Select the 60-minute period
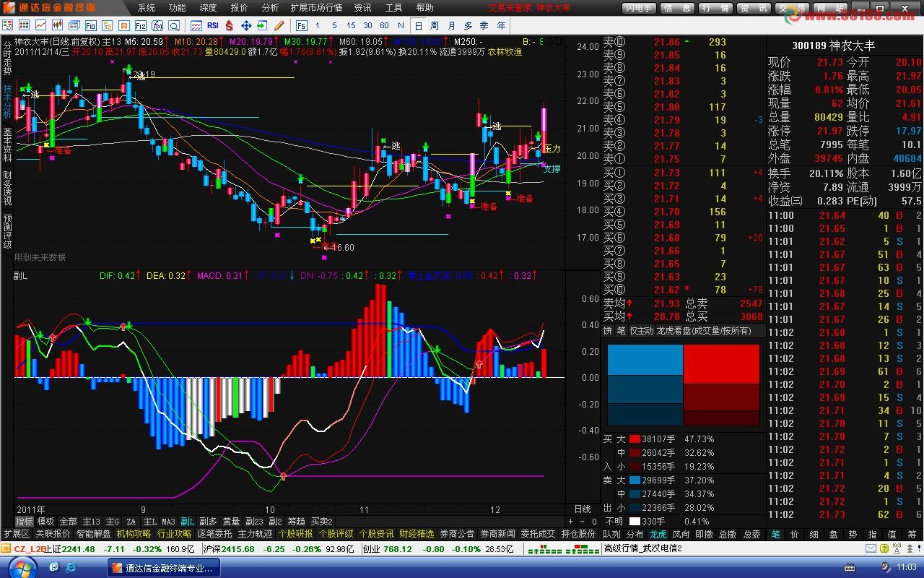The width and height of the screenshot is (924, 578). point(384,25)
